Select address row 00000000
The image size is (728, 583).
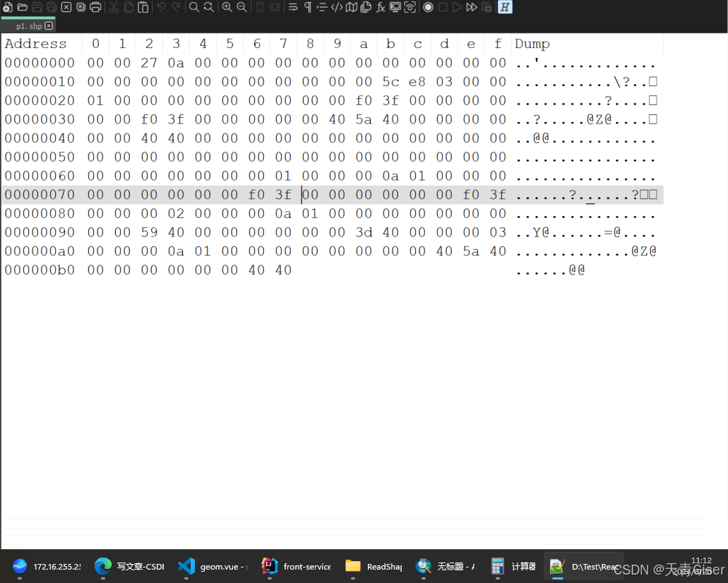(40, 63)
